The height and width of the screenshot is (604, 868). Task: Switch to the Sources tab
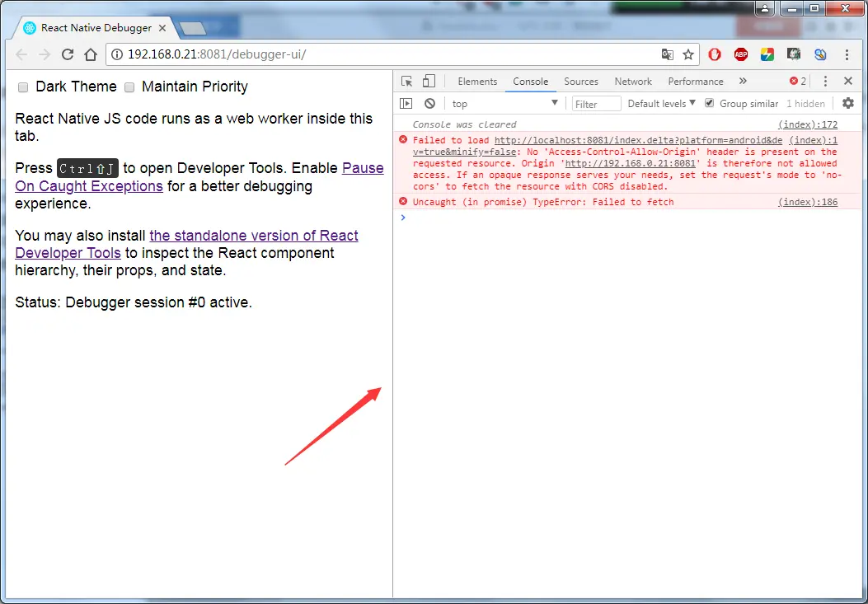coord(580,82)
